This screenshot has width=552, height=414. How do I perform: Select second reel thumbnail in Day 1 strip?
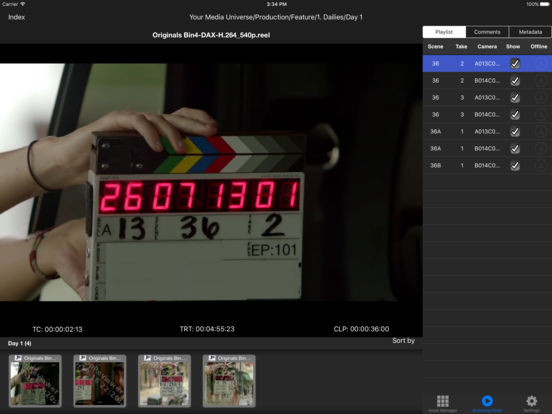100,381
